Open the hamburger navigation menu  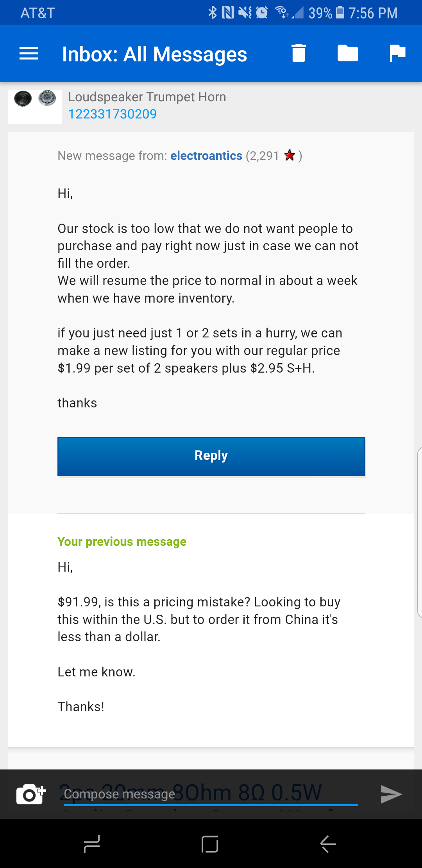tap(29, 54)
